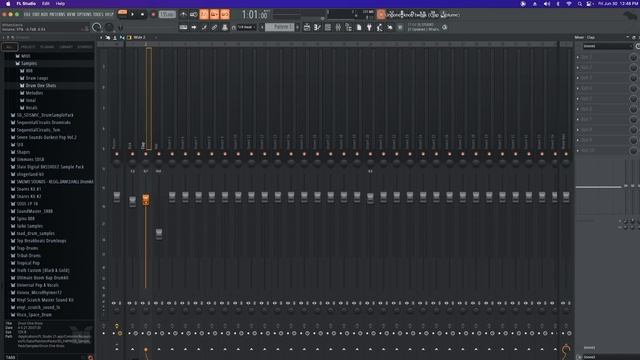Click the master pitch knob
The height and width of the screenshot is (360, 640).
pyautogui.click(x=109, y=27)
